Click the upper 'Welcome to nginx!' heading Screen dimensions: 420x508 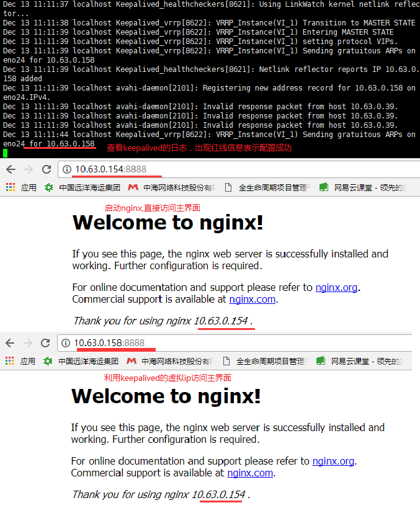point(168,223)
